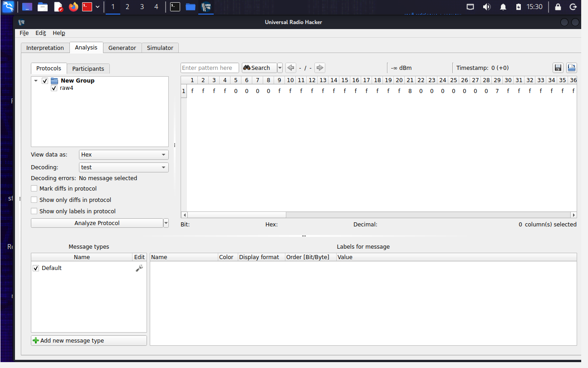The height and width of the screenshot is (368, 588).
Task: Switch to the Simulator tab
Action: tap(160, 48)
